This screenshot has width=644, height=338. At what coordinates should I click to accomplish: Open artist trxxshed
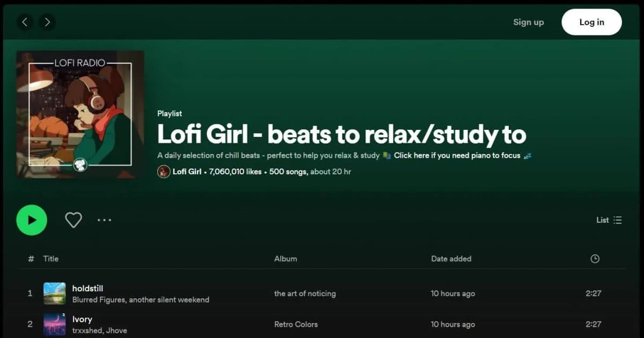point(87,330)
